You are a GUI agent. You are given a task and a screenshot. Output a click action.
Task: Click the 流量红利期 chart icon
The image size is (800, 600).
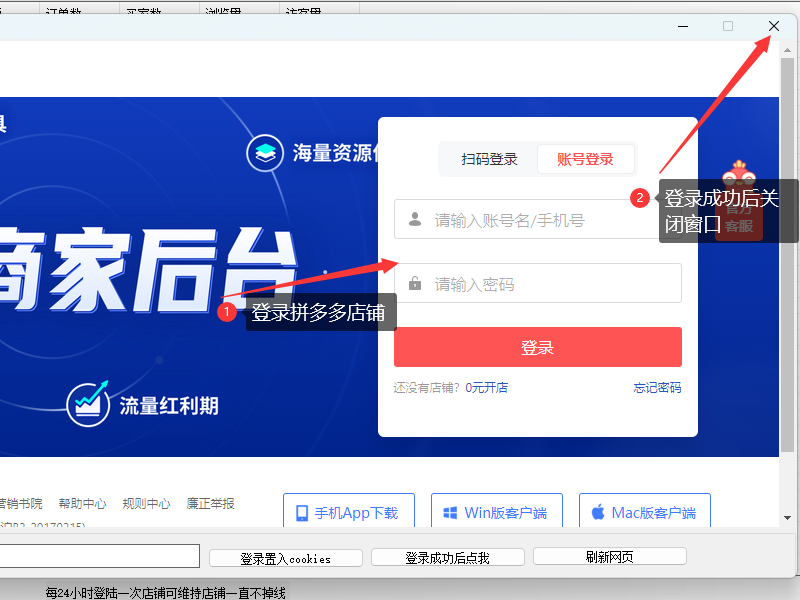click(88, 404)
